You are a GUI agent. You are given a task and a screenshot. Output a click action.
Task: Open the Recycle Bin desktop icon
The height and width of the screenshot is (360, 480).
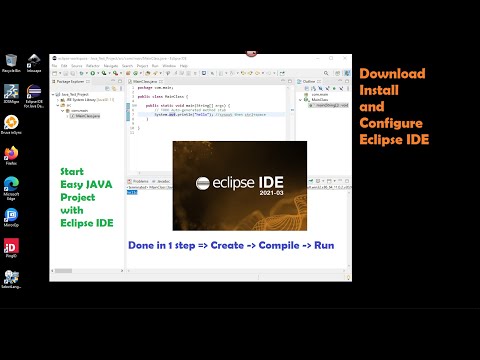pyautogui.click(x=11, y=63)
